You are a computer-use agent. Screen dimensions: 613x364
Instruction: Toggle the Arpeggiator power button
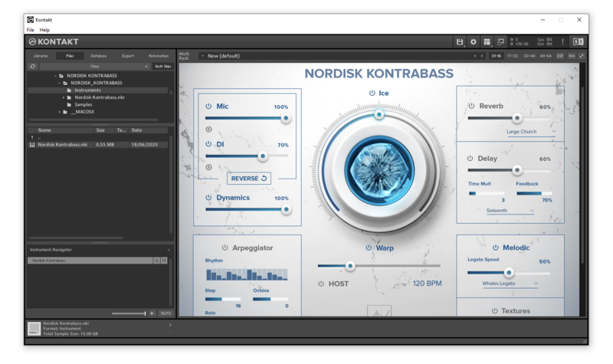[225, 248]
